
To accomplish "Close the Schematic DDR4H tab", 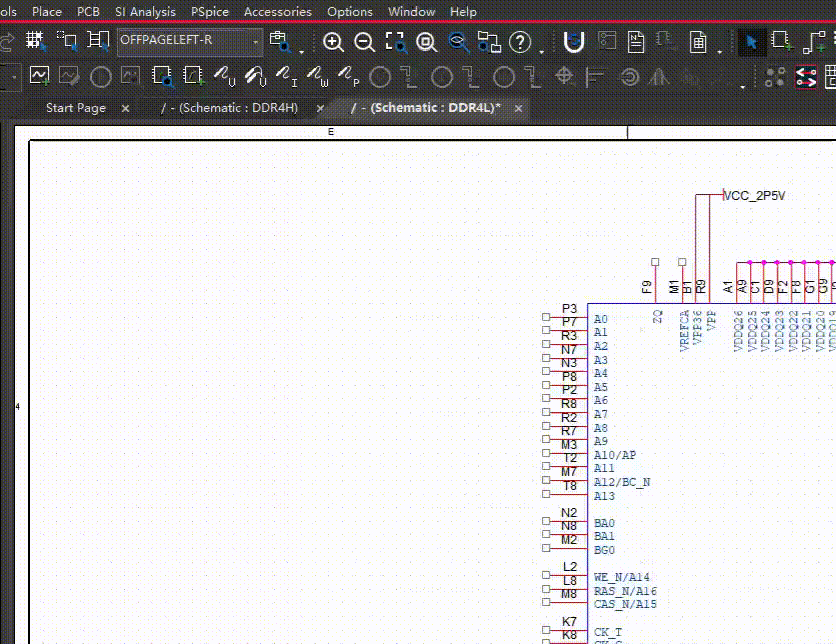I will (x=320, y=108).
